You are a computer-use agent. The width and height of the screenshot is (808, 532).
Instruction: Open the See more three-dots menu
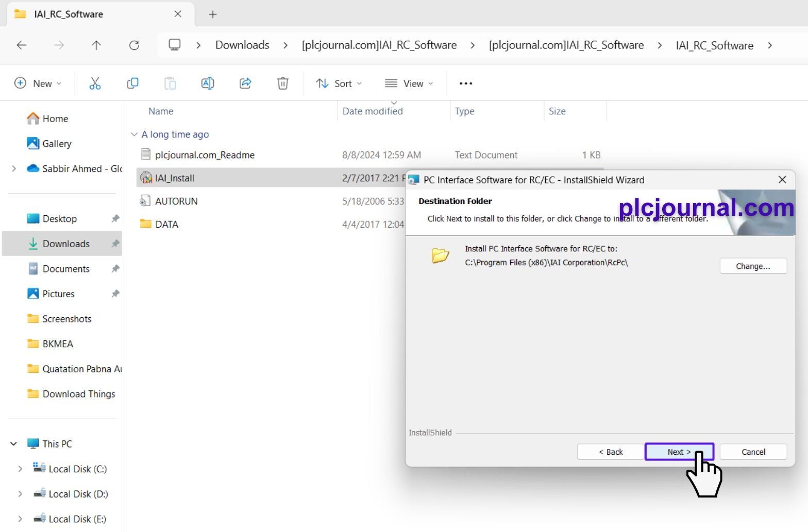click(466, 83)
